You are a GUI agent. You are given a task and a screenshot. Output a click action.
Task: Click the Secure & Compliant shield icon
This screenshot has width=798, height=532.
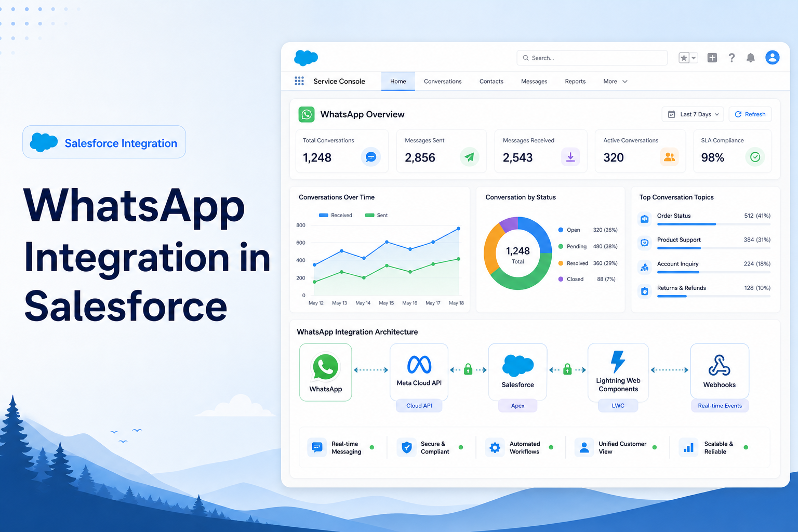(x=407, y=447)
